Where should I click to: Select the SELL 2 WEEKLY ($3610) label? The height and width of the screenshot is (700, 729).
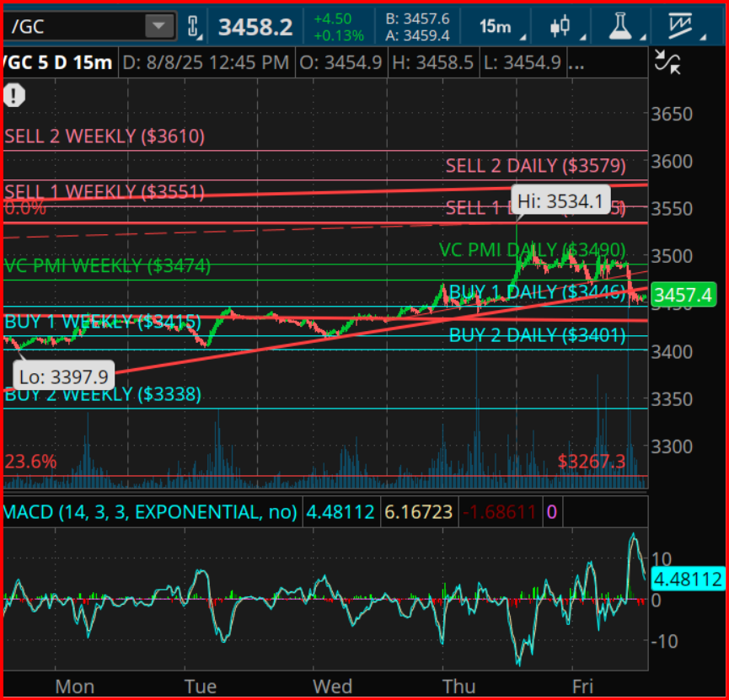click(105, 136)
